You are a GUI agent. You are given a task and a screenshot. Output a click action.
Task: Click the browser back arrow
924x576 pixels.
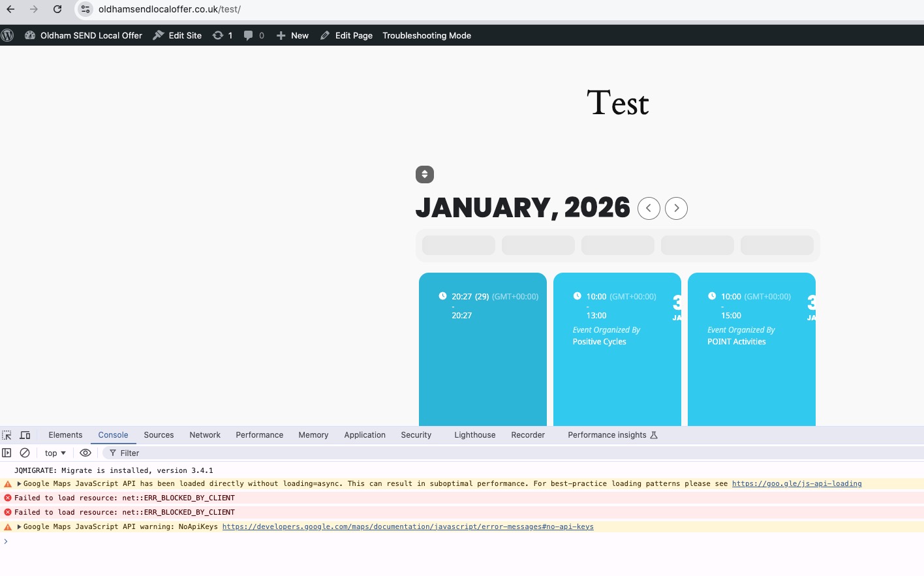[10, 9]
